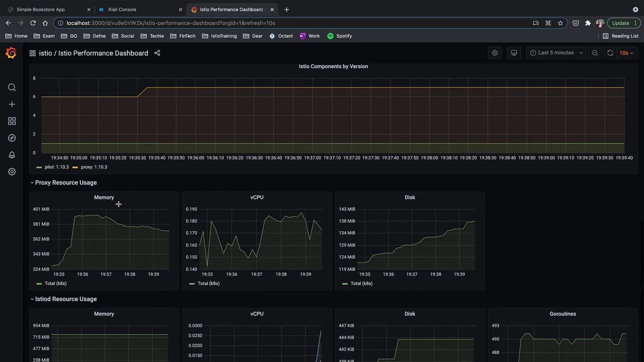This screenshot has width=644, height=362.
Task: Toggle the pilot: 1.10.3 legend series
Action: [x=56, y=167]
